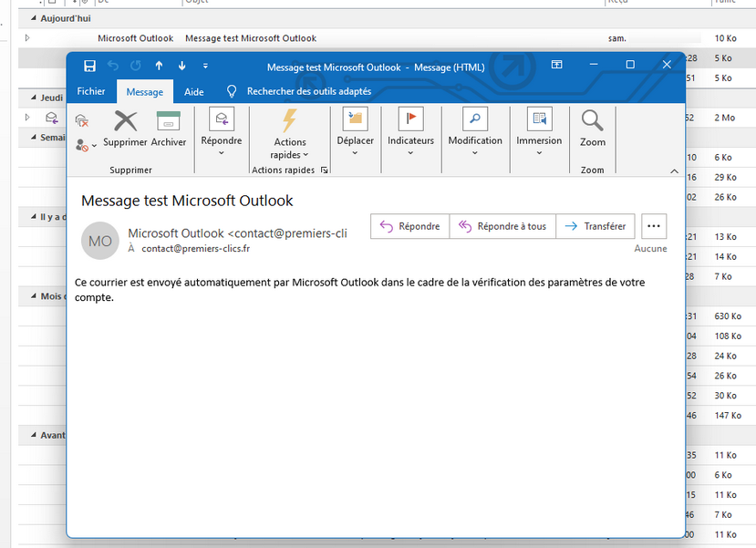Expand the Déplacer chevron

[355, 153]
